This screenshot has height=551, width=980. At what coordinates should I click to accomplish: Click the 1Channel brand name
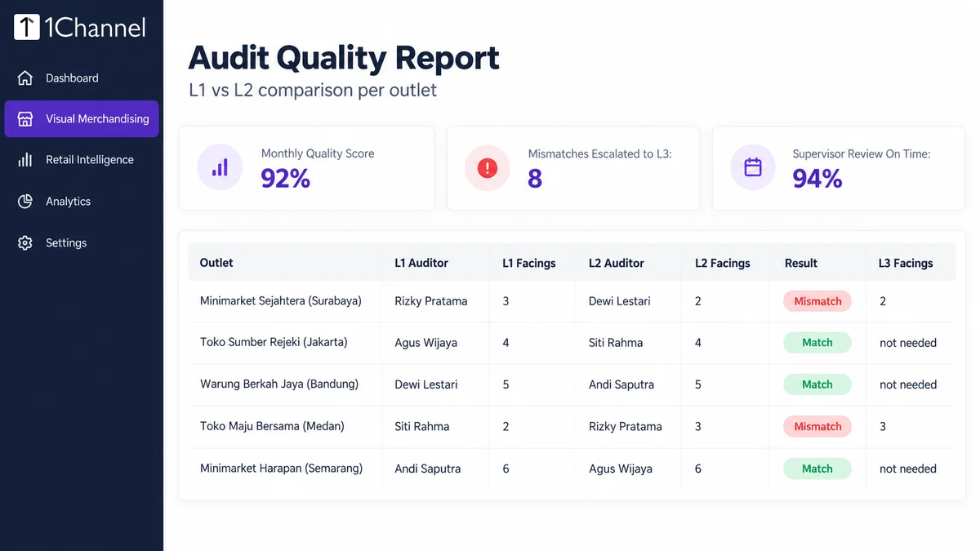(x=96, y=28)
